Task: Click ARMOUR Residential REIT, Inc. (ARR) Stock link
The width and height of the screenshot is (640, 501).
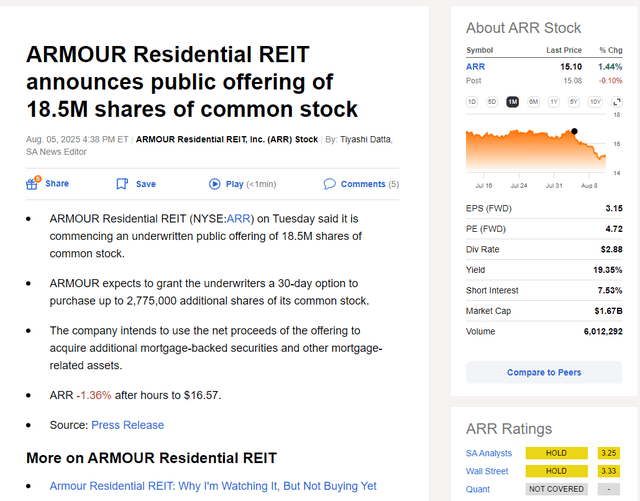Action: click(x=227, y=139)
